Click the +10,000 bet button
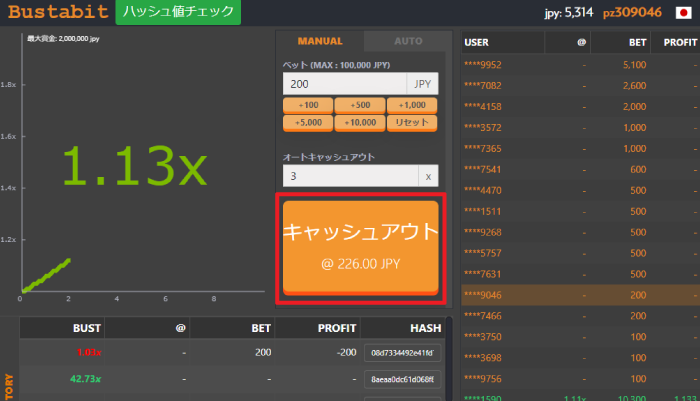 [359, 123]
